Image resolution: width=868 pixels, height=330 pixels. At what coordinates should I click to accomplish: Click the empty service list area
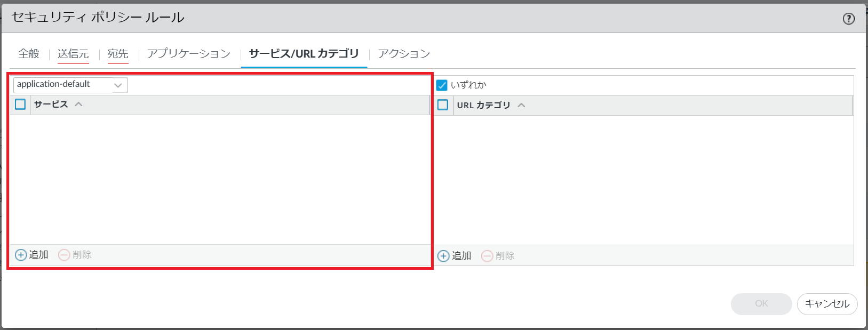[219, 179]
